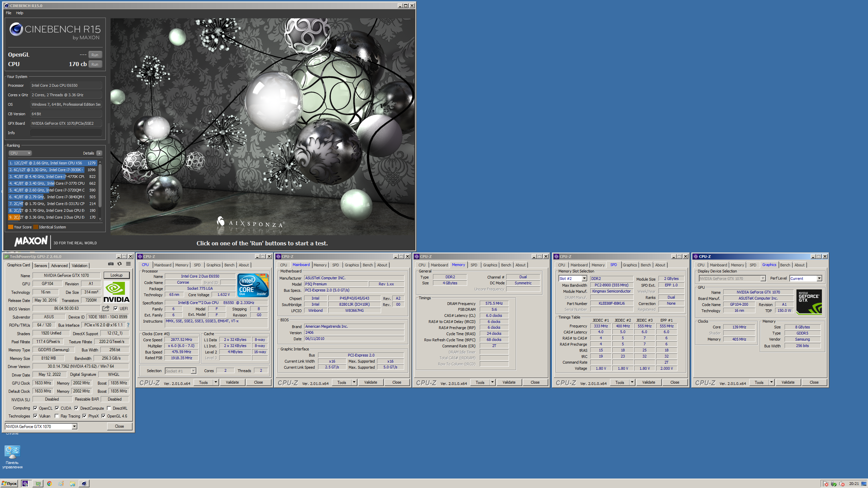Click the Пуск start button
Image resolution: width=868 pixels, height=488 pixels.
point(9,484)
